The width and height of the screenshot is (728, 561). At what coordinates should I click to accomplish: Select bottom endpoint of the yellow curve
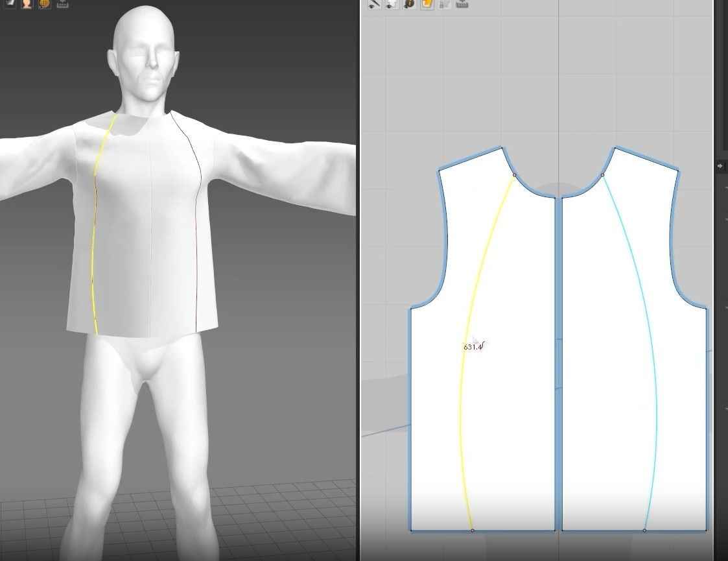click(x=472, y=531)
